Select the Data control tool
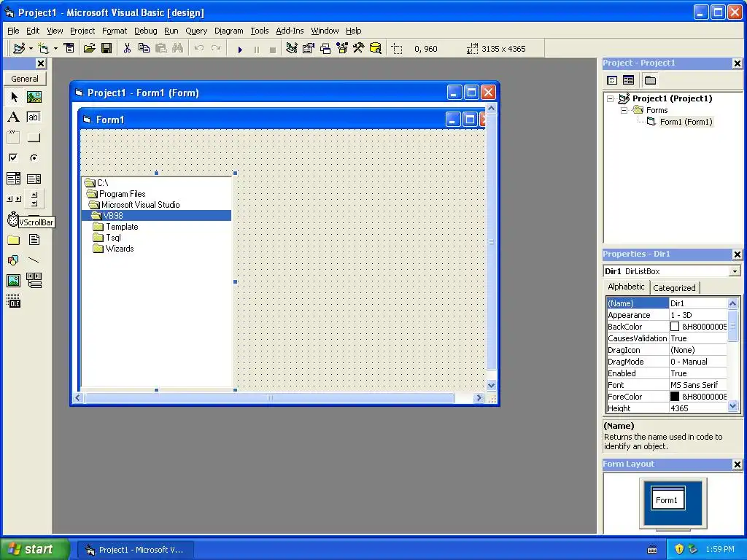747x560 pixels. [34, 281]
